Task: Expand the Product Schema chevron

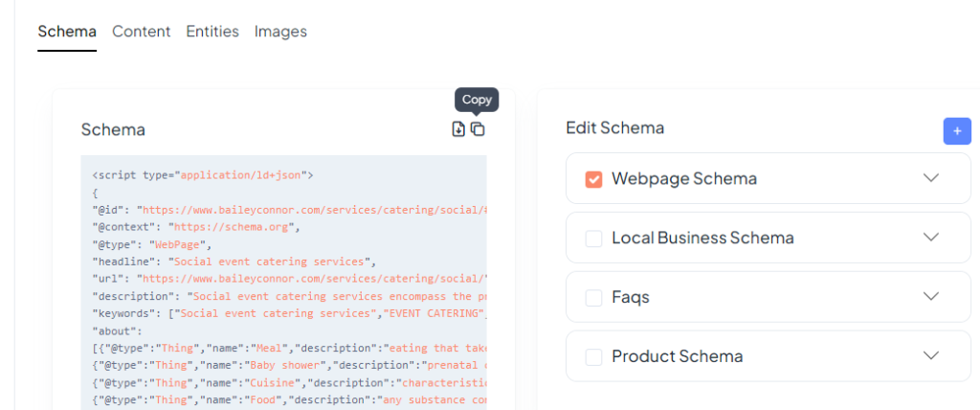Action: 931,355
